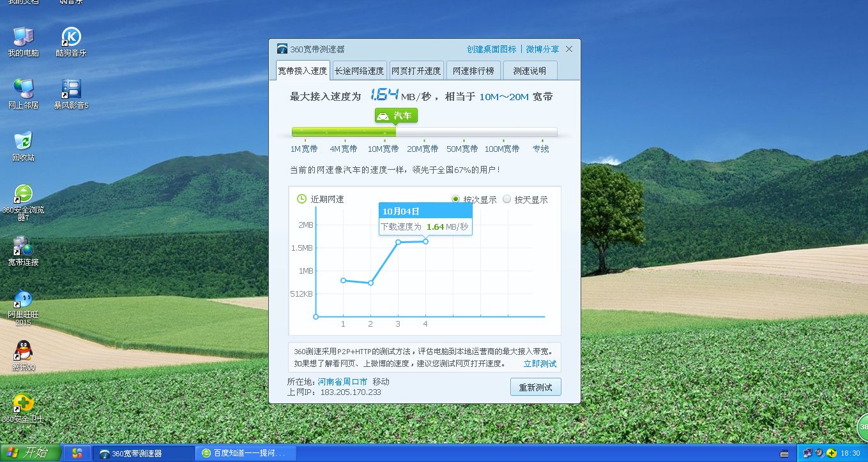
Task: Click the 4M宽带 scale label
Action: [x=344, y=149]
